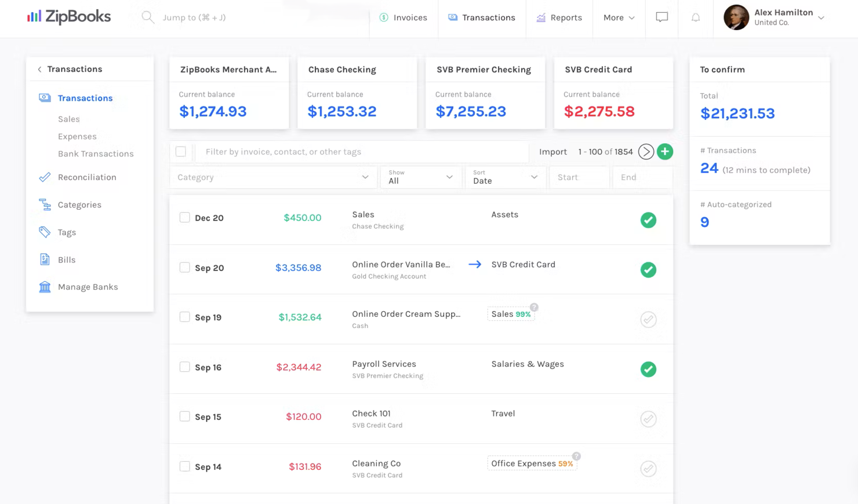Open the Sort Date dropdown

pos(506,177)
